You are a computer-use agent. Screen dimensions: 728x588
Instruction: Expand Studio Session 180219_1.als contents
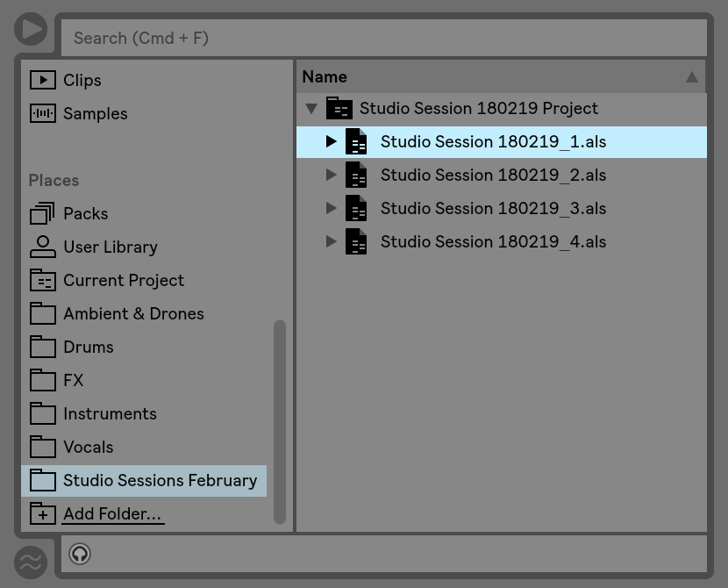331,141
